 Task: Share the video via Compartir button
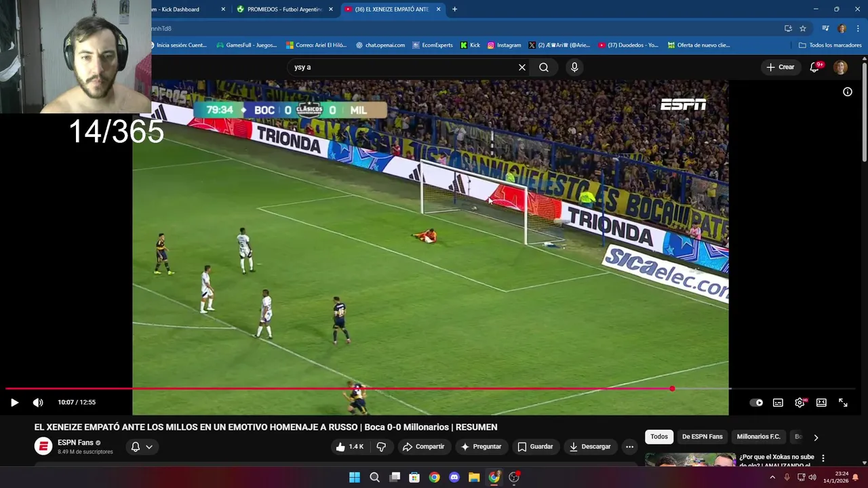click(x=423, y=447)
